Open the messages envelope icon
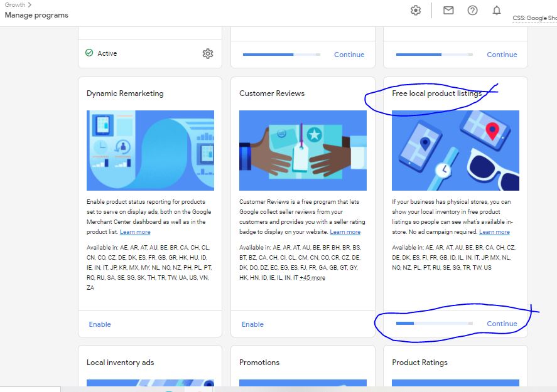Image resolution: width=557 pixels, height=392 pixels. (x=448, y=10)
